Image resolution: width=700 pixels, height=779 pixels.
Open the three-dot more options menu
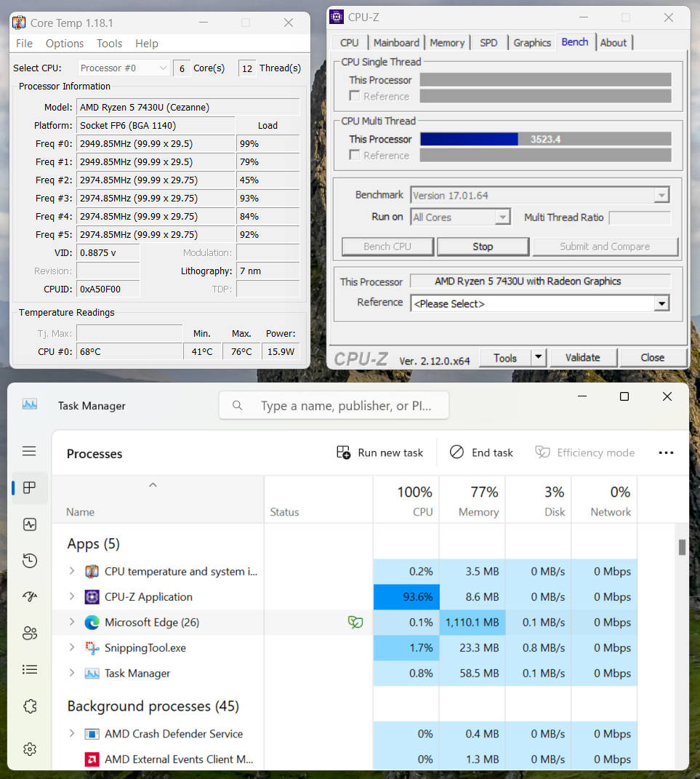666,452
